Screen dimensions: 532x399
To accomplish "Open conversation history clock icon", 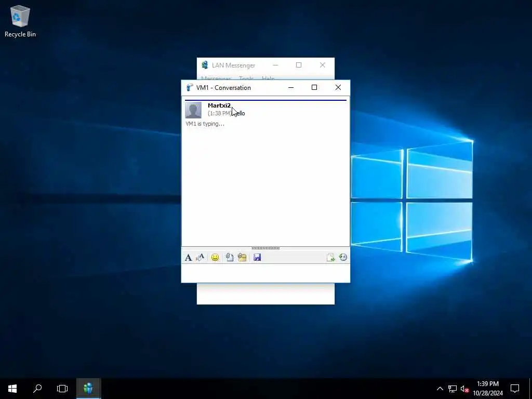I will pyautogui.click(x=343, y=258).
